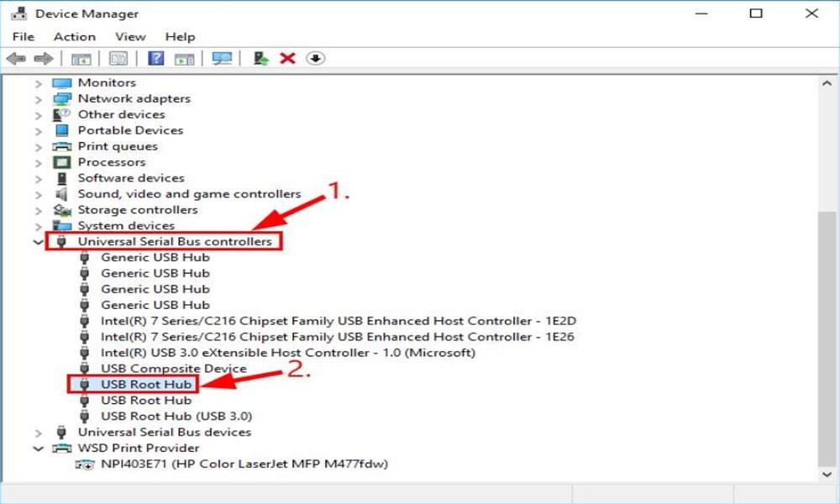Click the red X uninstall device icon
This screenshot has width=840, height=504.
point(288,58)
